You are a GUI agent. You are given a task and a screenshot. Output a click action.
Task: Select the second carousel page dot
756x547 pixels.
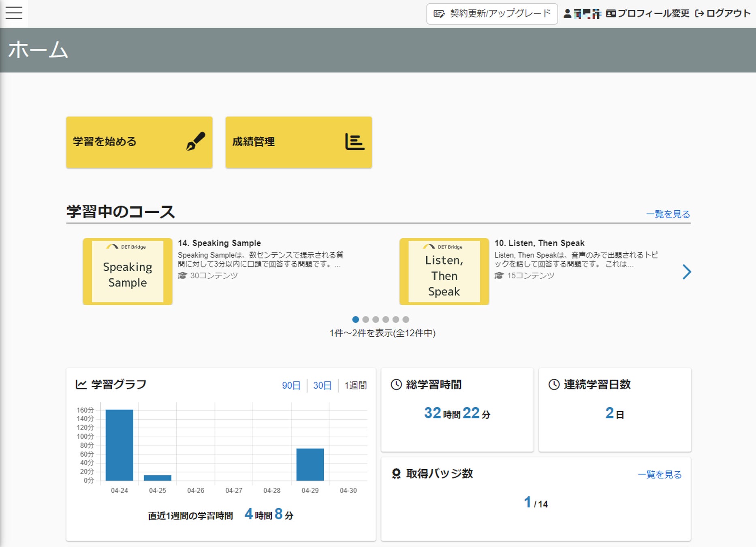(x=366, y=319)
